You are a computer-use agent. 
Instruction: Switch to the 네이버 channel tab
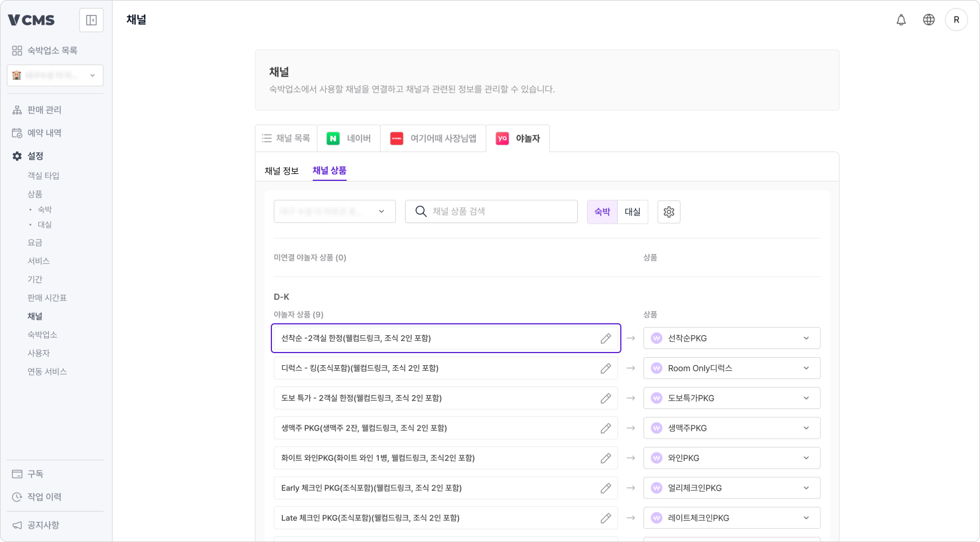349,138
